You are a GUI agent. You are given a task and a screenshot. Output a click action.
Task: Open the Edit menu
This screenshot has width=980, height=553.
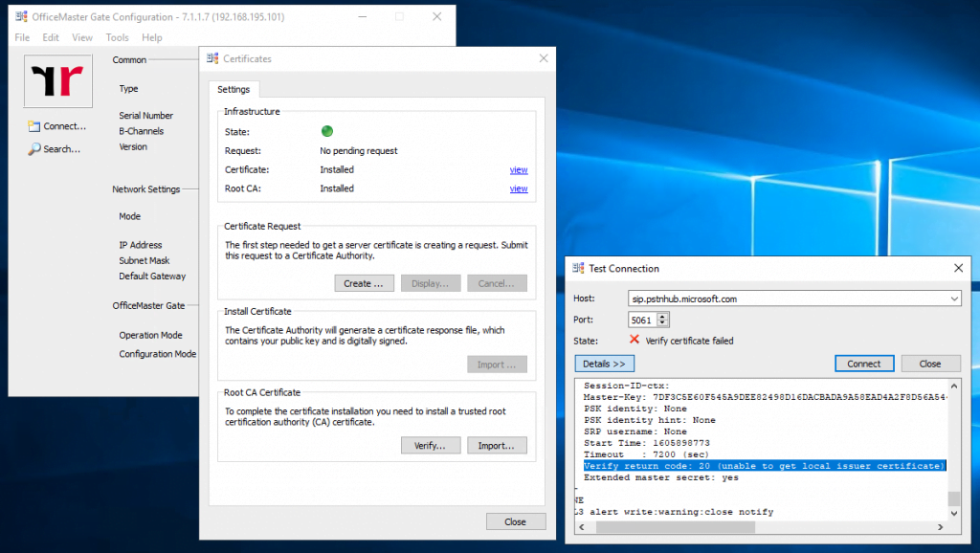click(x=51, y=37)
